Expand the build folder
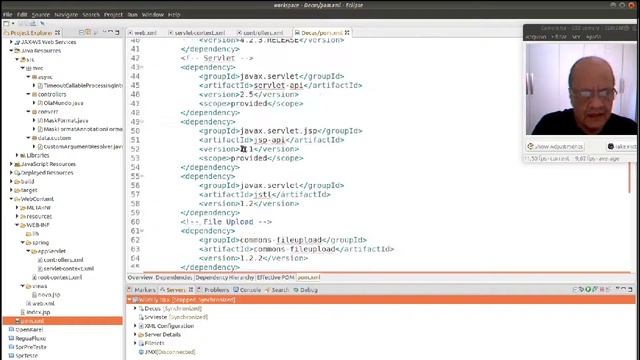The width and height of the screenshot is (640, 360). 11,182
